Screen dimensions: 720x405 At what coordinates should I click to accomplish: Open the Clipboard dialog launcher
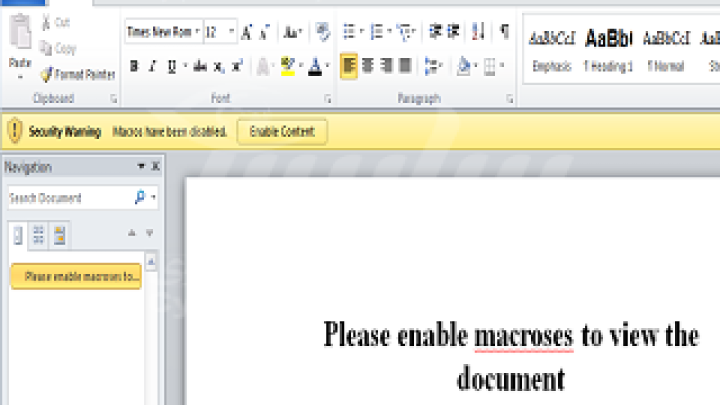tap(113, 99)
